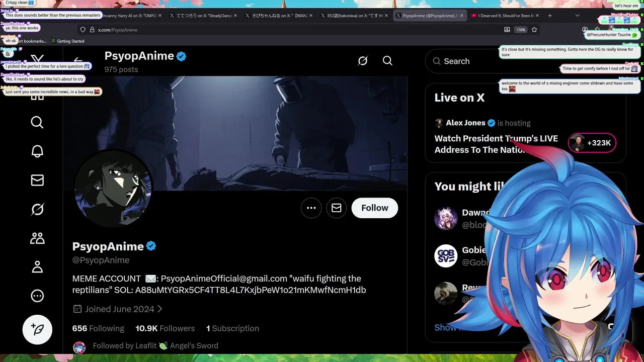Screen dimensions: 644x362
Task: Click site lock icon in address bar
Action: [x=92, y=30]
